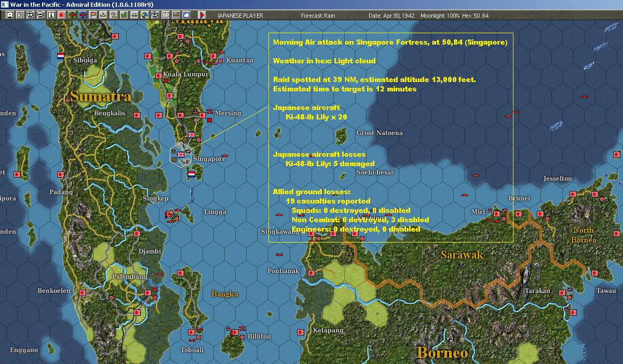The image size is (623, 364).
Task: Click the 'Forecast: Rain' status text
Action: 318,16
